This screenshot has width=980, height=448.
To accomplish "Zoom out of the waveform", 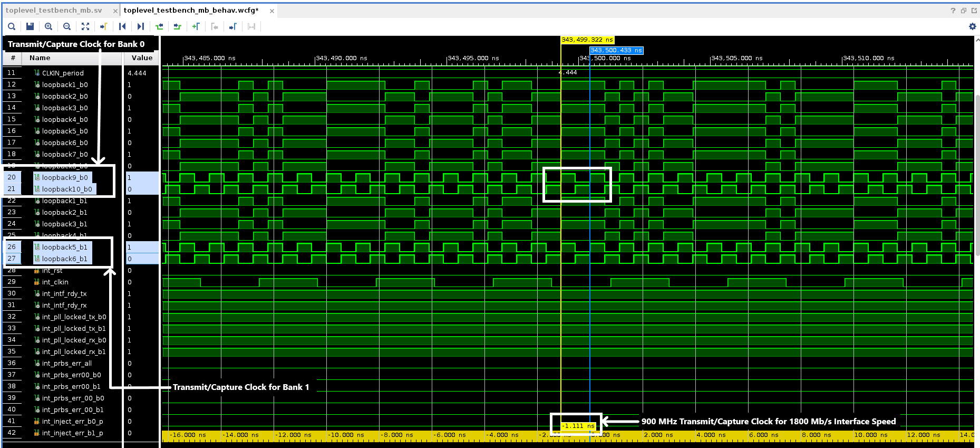I will pyautogui.click(x=67, y=26).
